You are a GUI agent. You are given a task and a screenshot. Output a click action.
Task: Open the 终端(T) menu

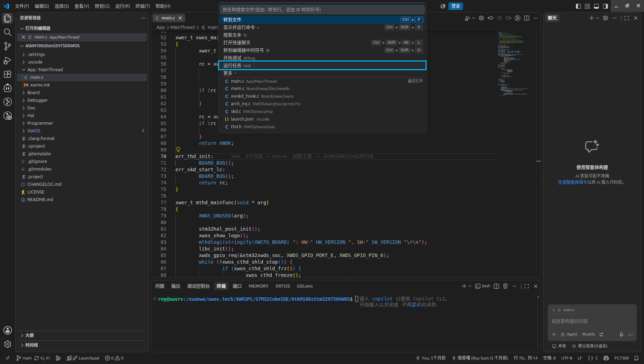point(142,6)
